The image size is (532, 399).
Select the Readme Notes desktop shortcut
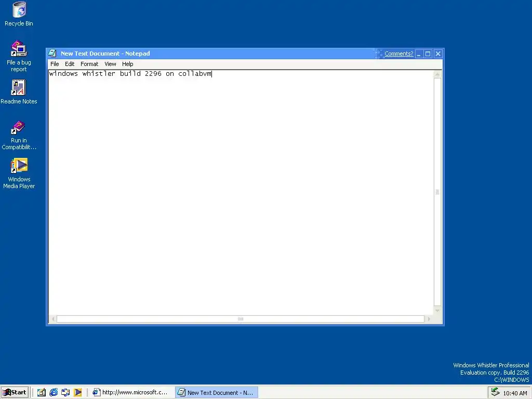coord(19,92)
